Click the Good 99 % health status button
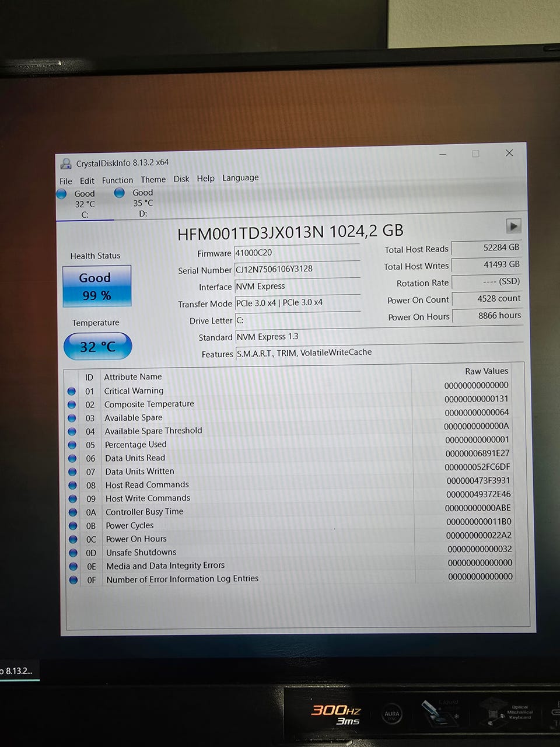 (97, 286)
